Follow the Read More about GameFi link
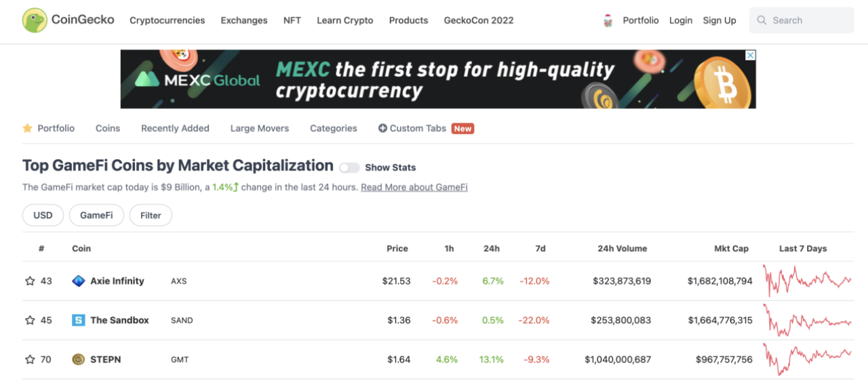Image resolution: width=868 pixels, height=380 pixels. pos(414,187)
